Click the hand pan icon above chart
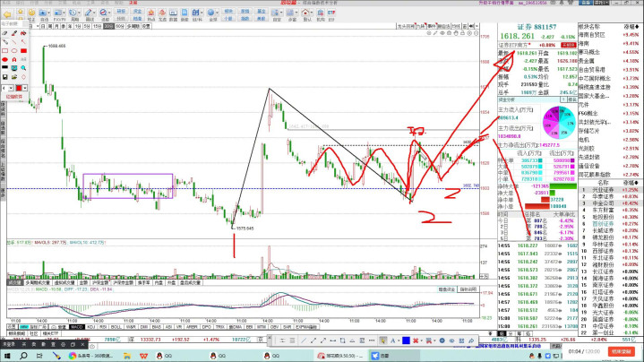This screenshot has height=362, width=644. [456, 33]
